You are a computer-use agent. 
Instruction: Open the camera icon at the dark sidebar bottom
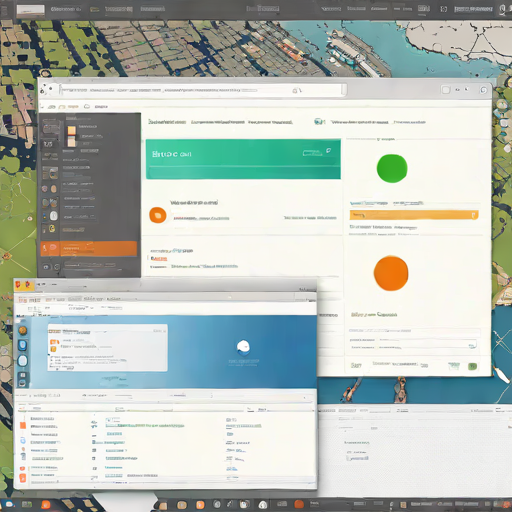coord(46,267)
